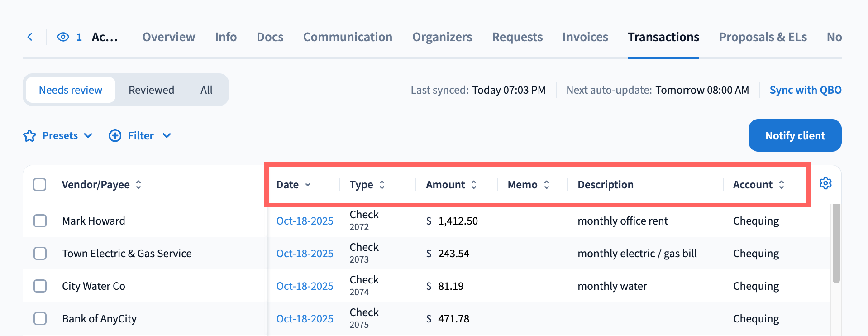The image size is (868, 336).
Task: Click the Sync with QBO link
Action: (806, 90)
